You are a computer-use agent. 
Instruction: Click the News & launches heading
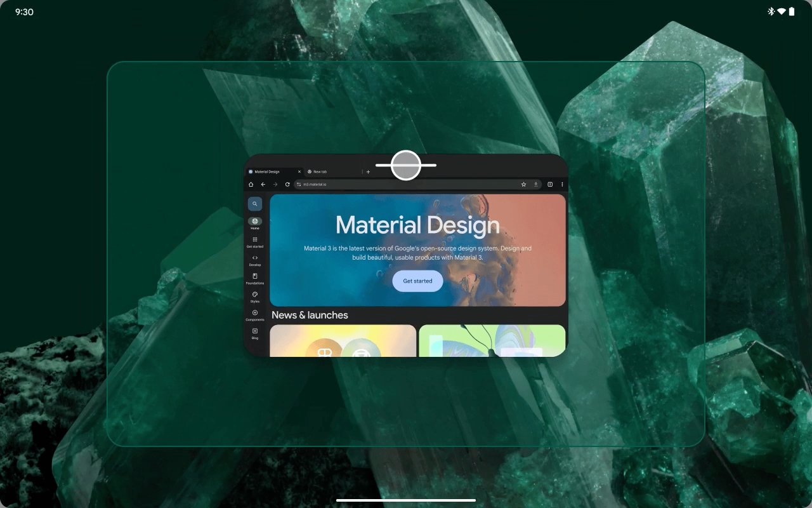point(310,315)
